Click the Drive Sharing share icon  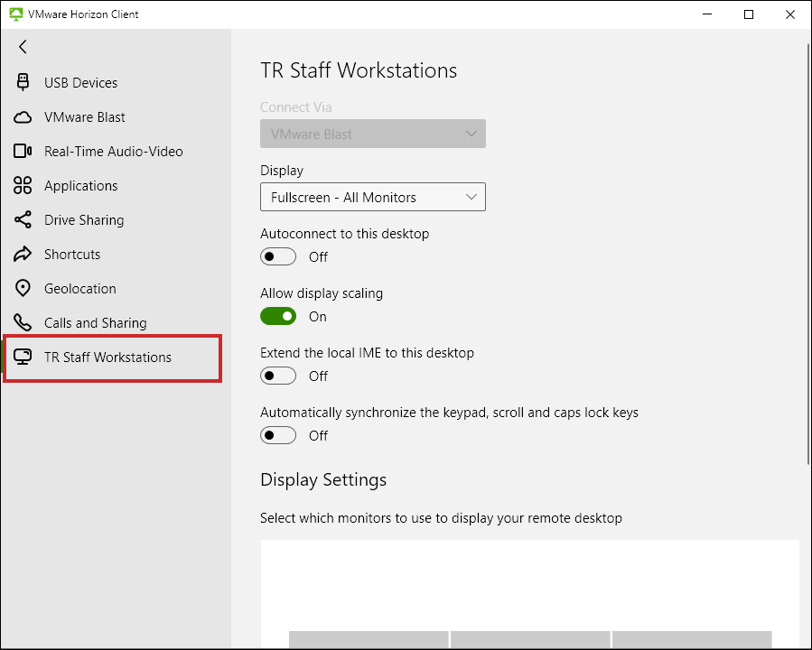(x=23, y=220)
